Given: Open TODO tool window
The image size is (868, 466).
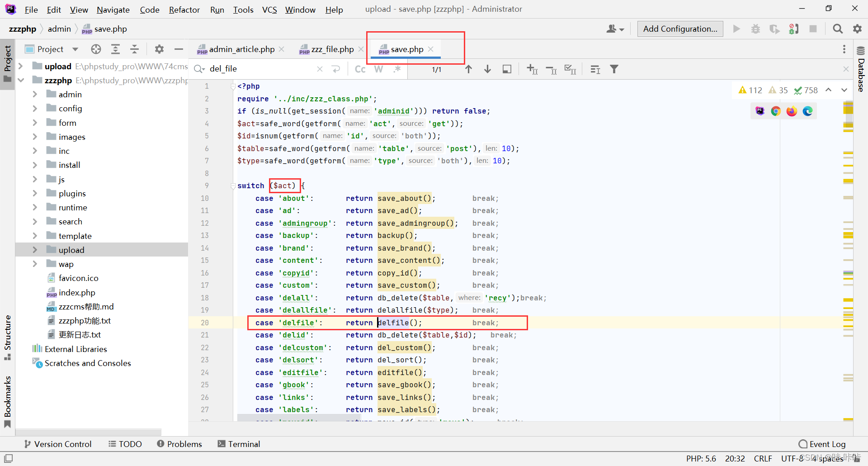Looking at the screenshot, I should pos(125,444).
